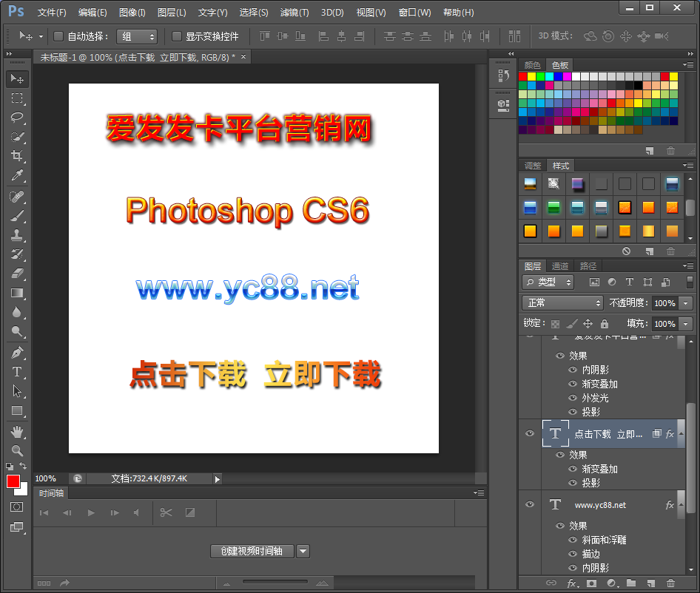Select the Rectangle shape tool
Viewport: 700px width, 593px height.
pyautogui.click(x=17, y=410)
